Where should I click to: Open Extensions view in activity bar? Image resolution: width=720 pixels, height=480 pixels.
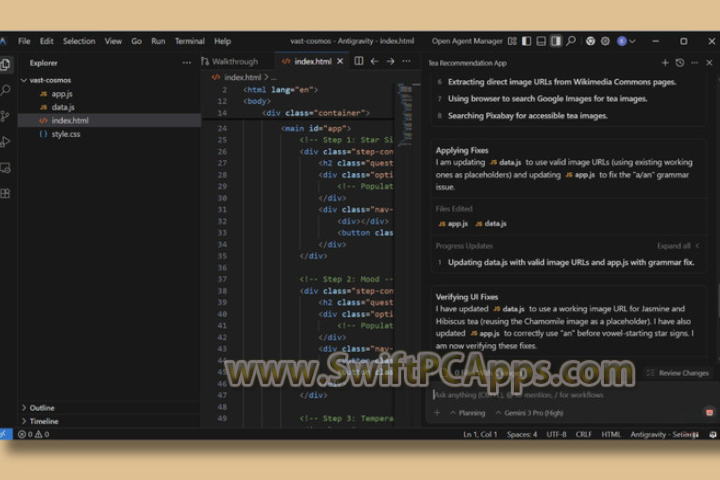click(6, 193)
